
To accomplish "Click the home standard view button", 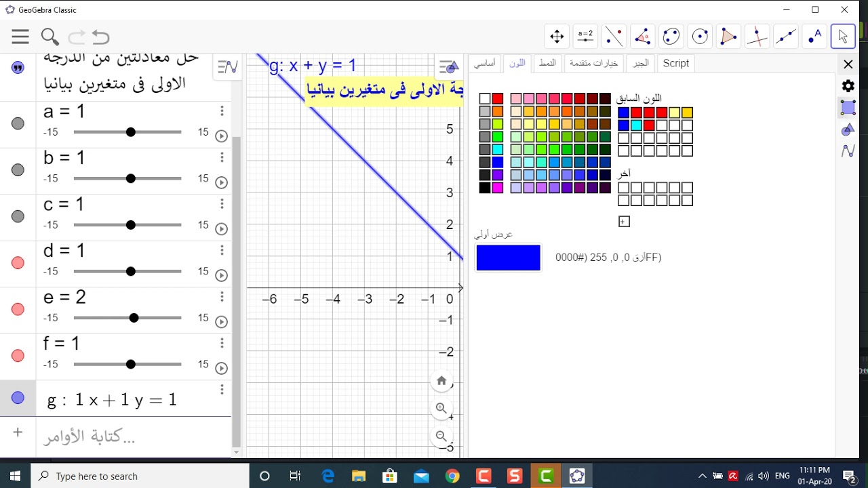I will (x=441, y=381).
